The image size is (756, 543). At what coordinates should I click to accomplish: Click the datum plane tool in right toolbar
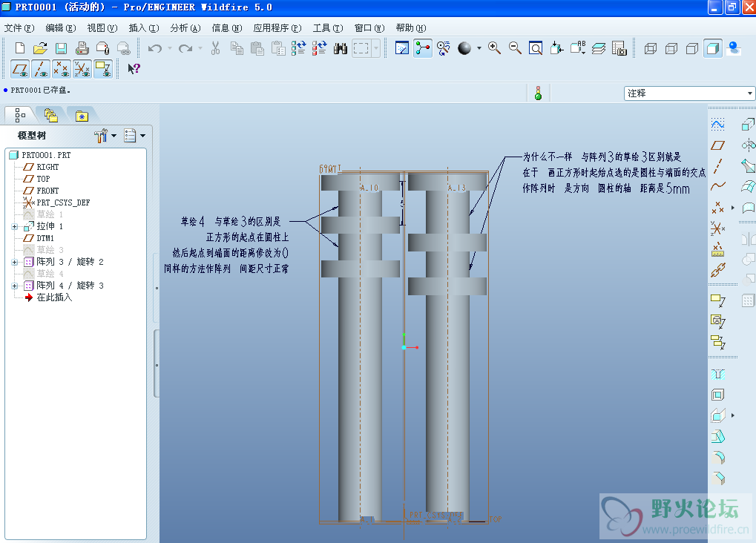(x=717, y=145)
